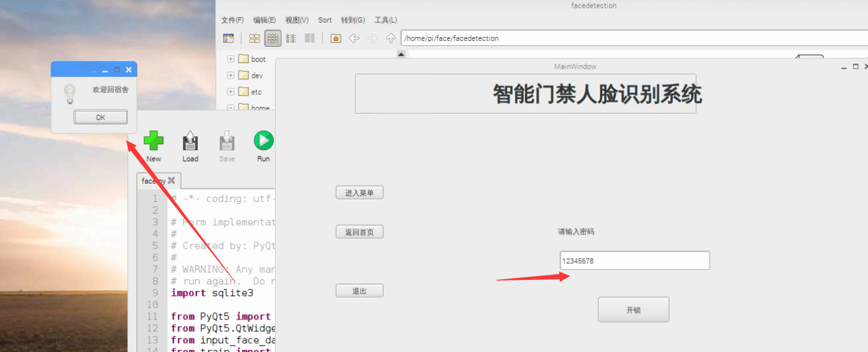
Task: Open the 工具(L) menu in the file manager
Action: [x=386, y=20]
